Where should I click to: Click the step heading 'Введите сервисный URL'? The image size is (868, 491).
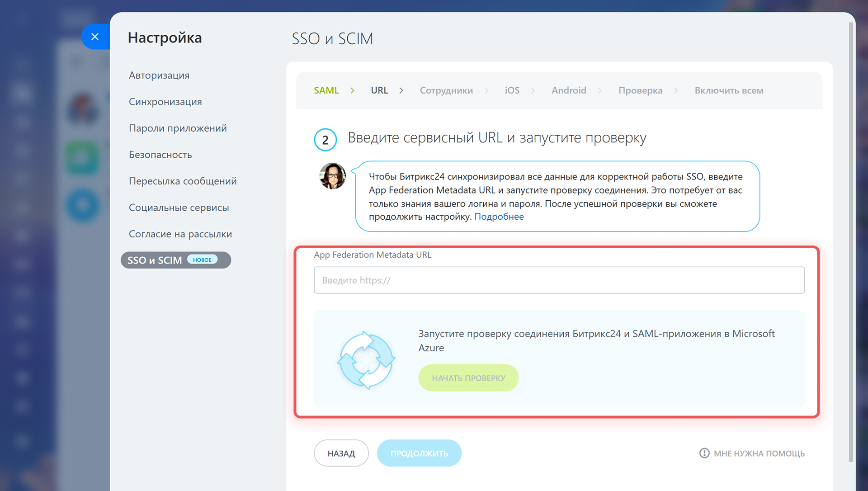coord(497,137)
